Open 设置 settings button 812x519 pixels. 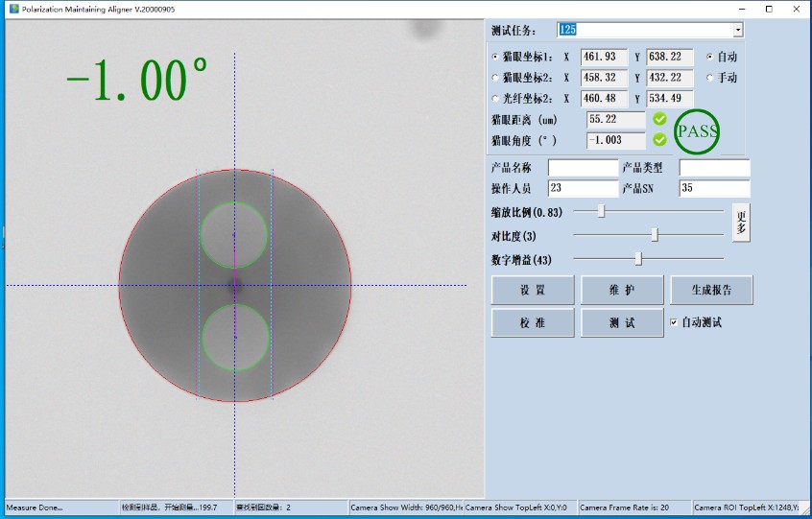pos(533,290)
